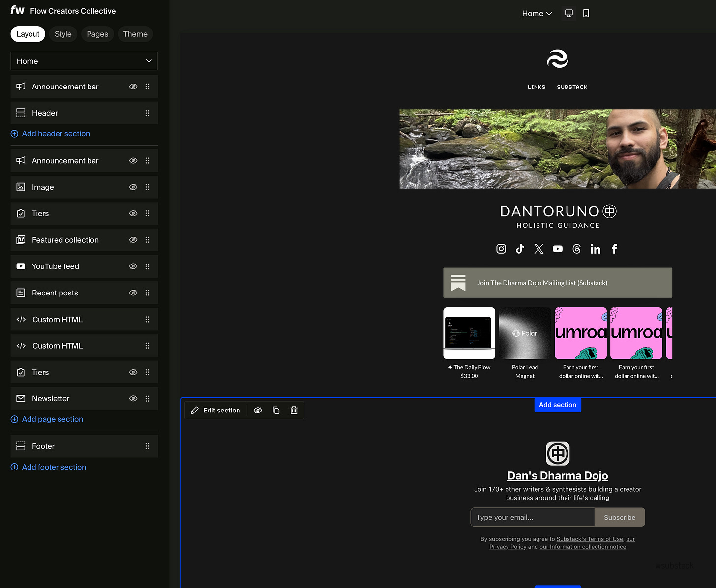Click Add footer section link
The width and height of the screenshot is (716, 588).
[48, 467]
